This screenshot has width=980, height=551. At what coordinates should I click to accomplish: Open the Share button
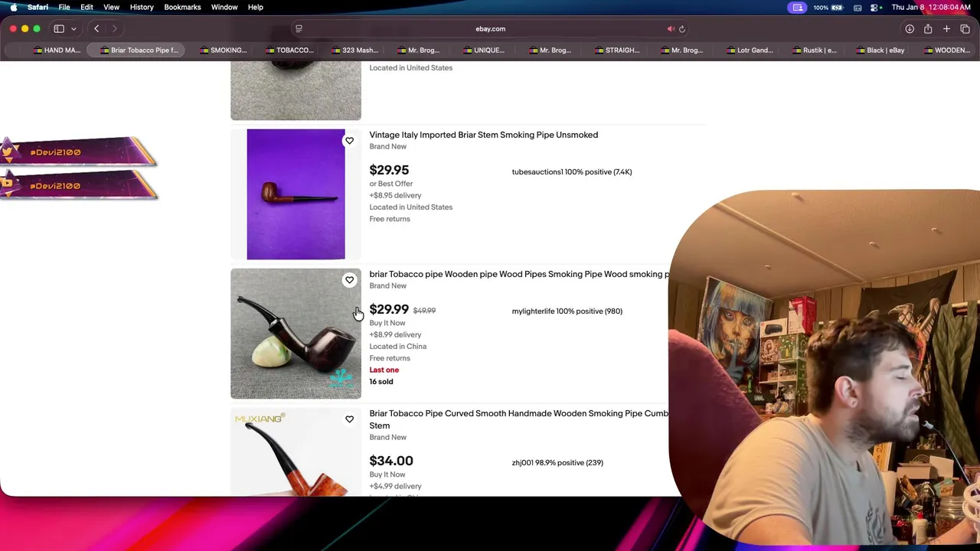click(928, 29)
